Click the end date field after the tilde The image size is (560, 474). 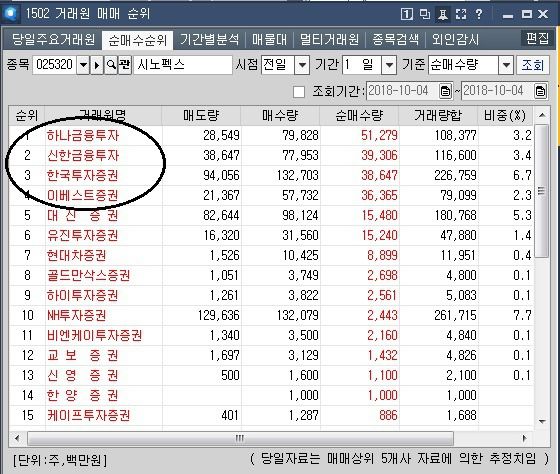(498, 91)
